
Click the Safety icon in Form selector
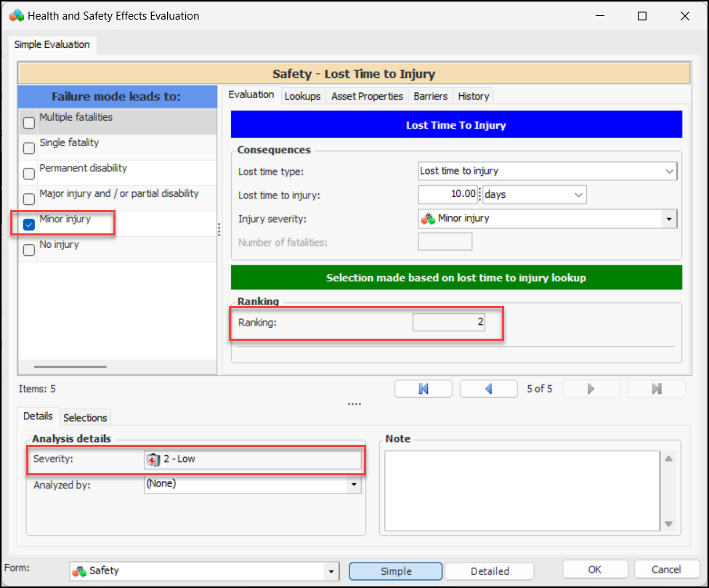point(79,571)
